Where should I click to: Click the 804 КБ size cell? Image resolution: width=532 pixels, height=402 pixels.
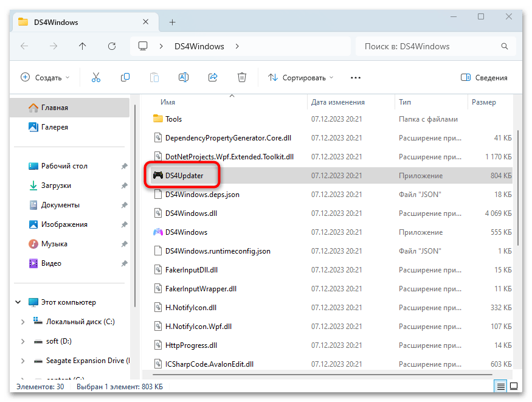501,176
